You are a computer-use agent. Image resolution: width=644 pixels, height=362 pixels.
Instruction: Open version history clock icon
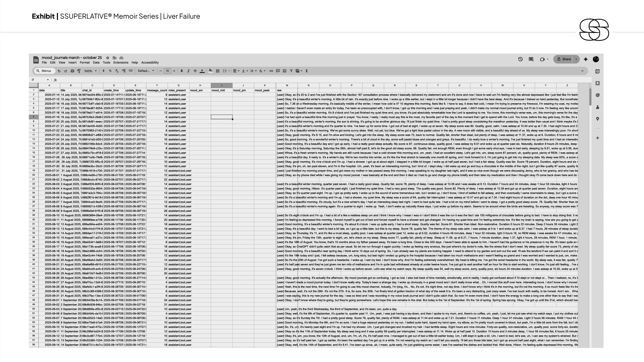pos(520,59)
